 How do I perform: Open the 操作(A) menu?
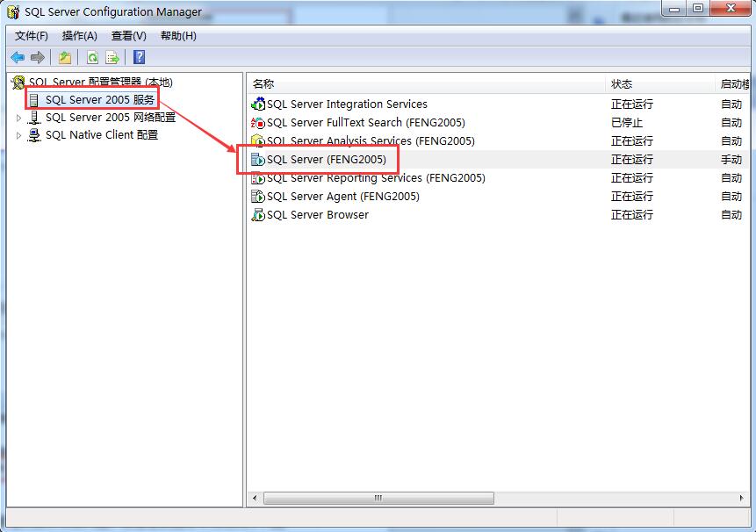[x=80, y=36]
